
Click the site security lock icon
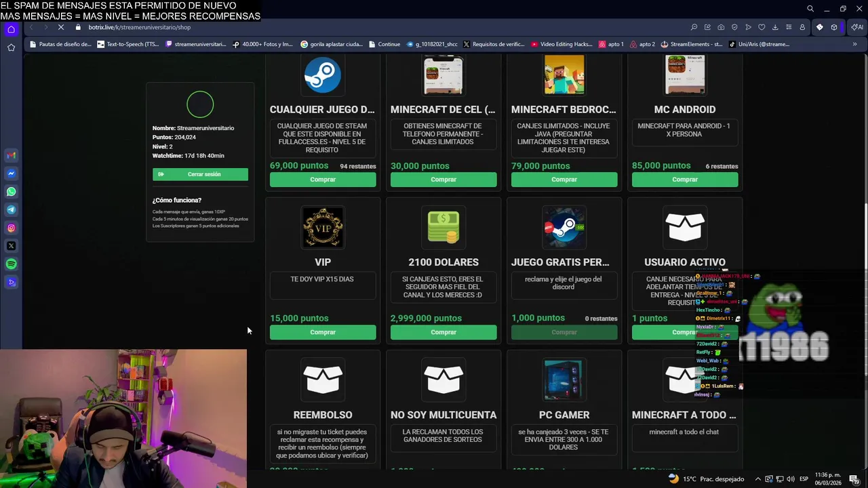[x=78, y=27]
